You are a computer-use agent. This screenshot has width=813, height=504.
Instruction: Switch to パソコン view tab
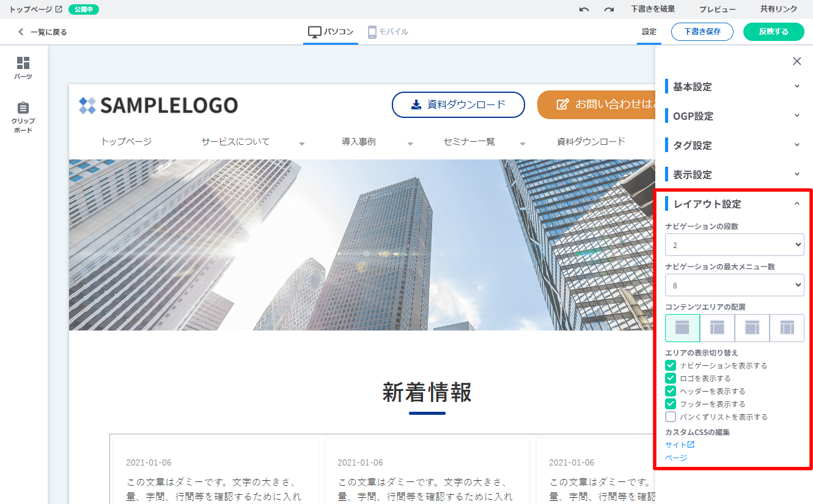(x=331, y=32)
